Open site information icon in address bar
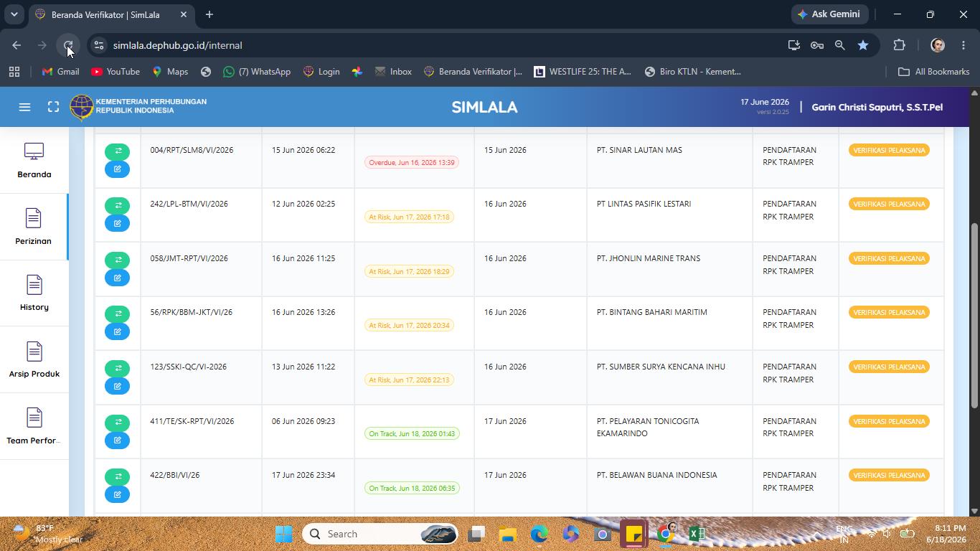This screenshot has width=980, height=551. pyautogui.click(x=99, y=45)
